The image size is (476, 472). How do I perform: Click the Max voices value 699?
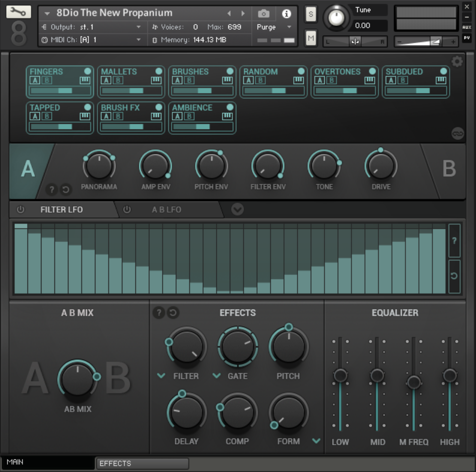[234, 27]
